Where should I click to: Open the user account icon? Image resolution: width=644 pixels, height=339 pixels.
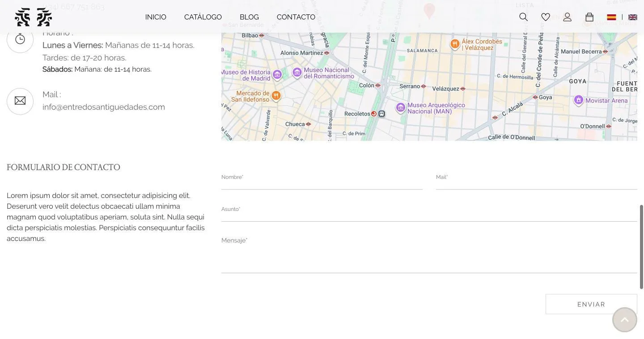click(x=567, y=17)
